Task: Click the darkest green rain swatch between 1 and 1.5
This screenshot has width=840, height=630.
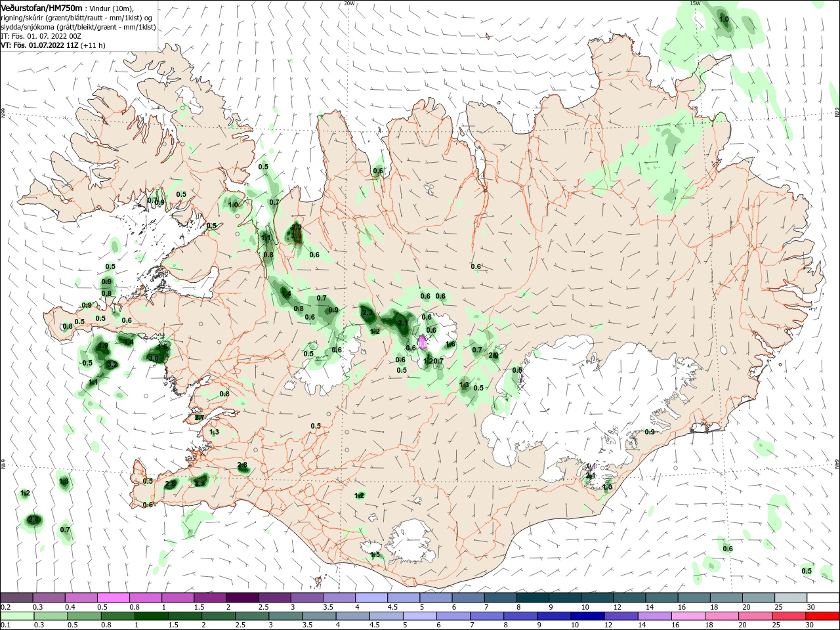Action: (152, 616)
